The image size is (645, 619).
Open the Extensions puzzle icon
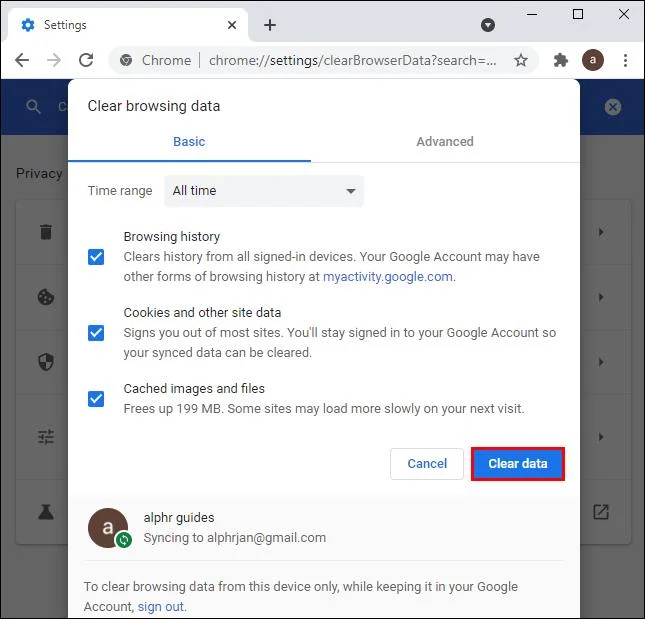point(561,60)
